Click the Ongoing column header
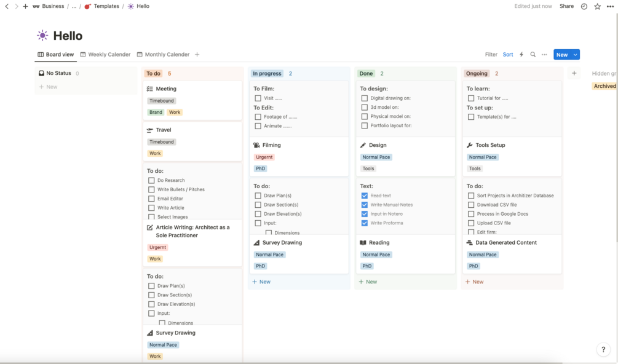The height and width of the screenshot is (364, 618). 477,73
